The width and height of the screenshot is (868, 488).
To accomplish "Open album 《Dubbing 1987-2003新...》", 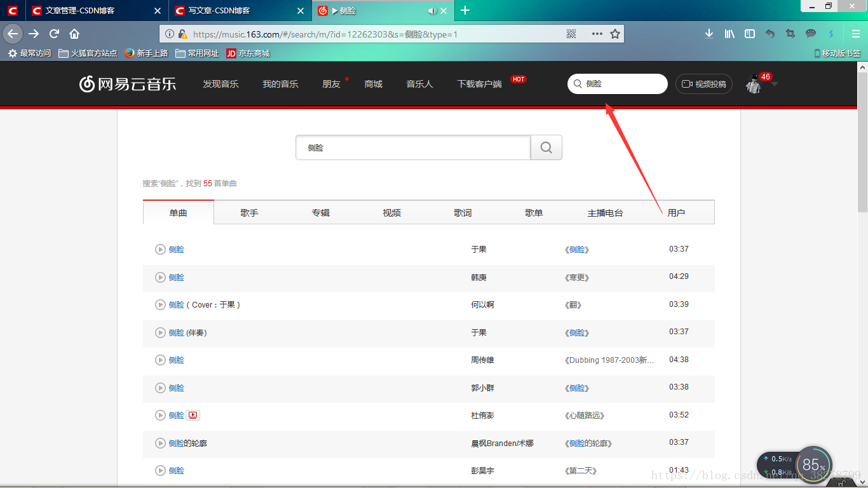I will [609, 360].
